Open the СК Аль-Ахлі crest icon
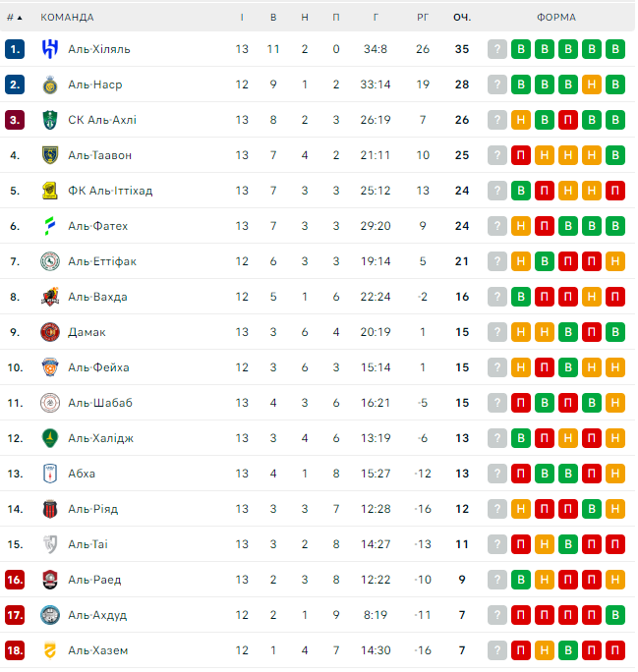The image size is (638, 672). [x=50, y=120]
